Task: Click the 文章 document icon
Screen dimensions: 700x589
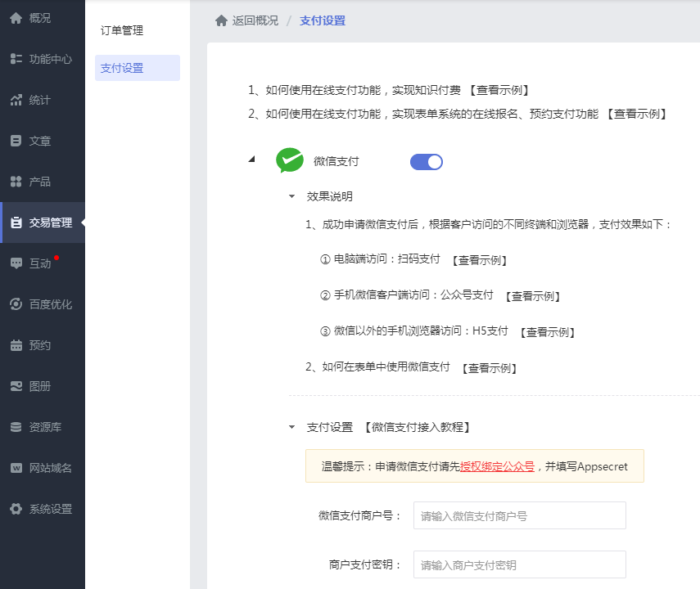Action: coord(16,141)
